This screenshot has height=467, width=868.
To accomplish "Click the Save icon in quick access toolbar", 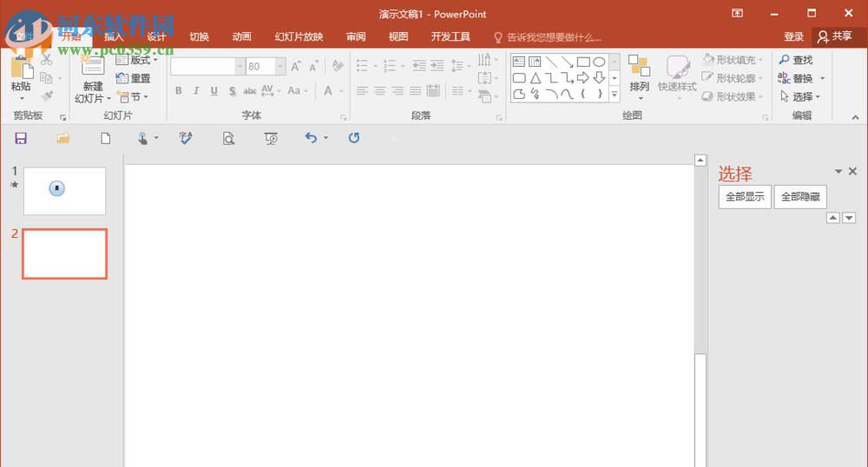I will tap(21, 138).
